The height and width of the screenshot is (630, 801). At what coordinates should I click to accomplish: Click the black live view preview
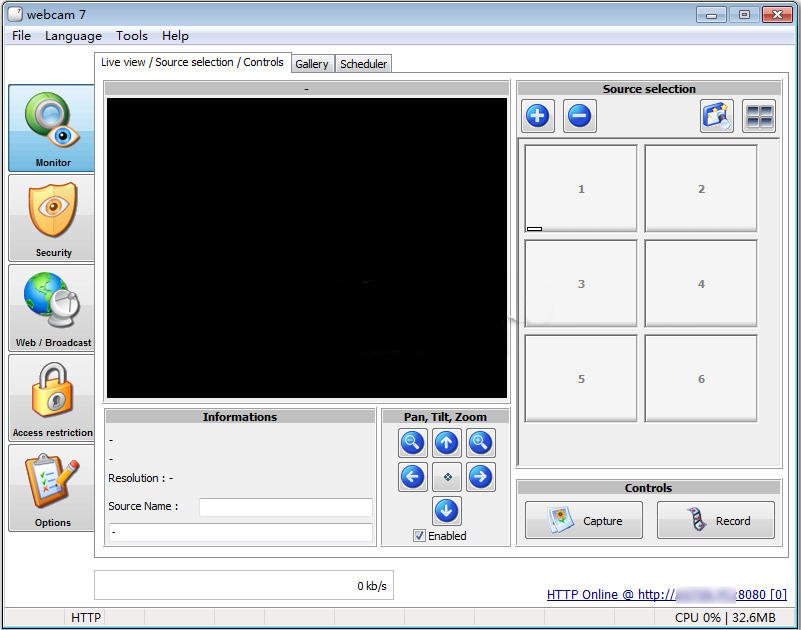tap(307, 248)
